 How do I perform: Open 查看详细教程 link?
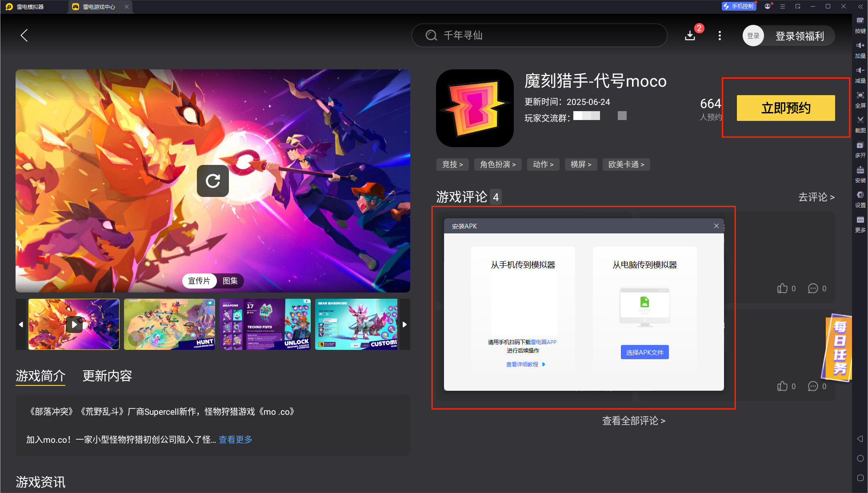coord(525,364)
